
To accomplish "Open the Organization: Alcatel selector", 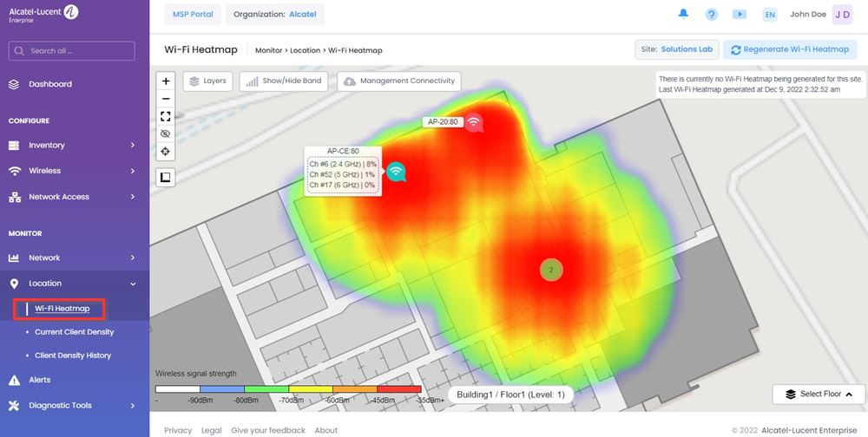I will point(274,15).
